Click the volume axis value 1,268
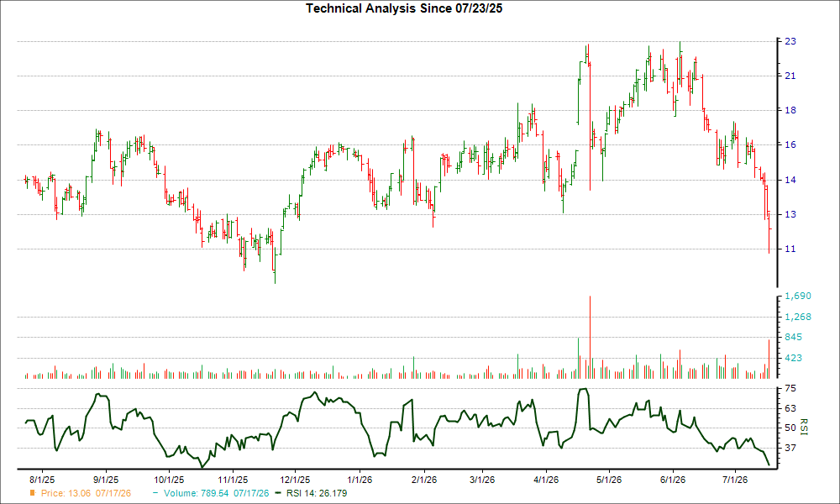The width and height of the screenshot is (840, 504). (798, 317)
